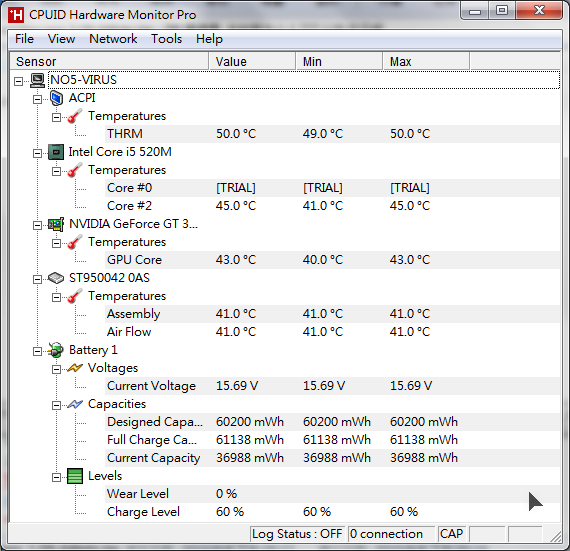
Task: Collapse the ACPI node
Action: (x=37, y=99)
